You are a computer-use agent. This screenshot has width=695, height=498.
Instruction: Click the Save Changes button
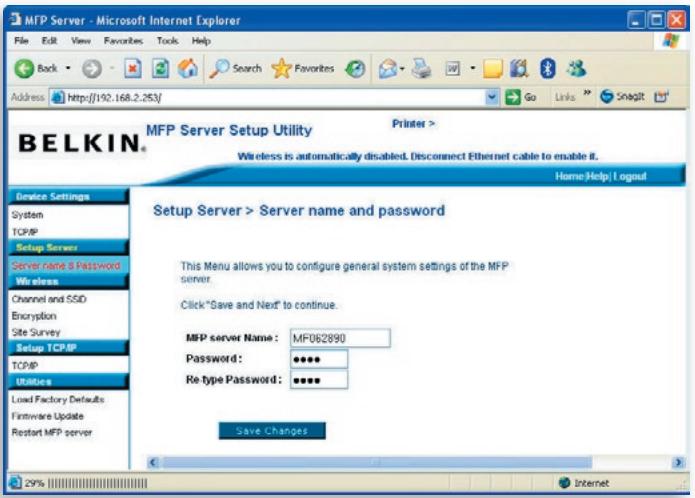click(272, 431)
